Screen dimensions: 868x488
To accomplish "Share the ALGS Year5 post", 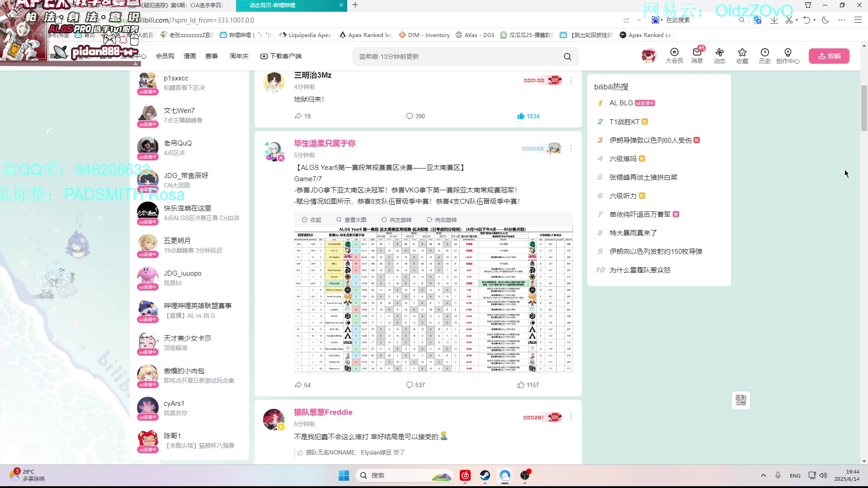I will tap(302, 385).
